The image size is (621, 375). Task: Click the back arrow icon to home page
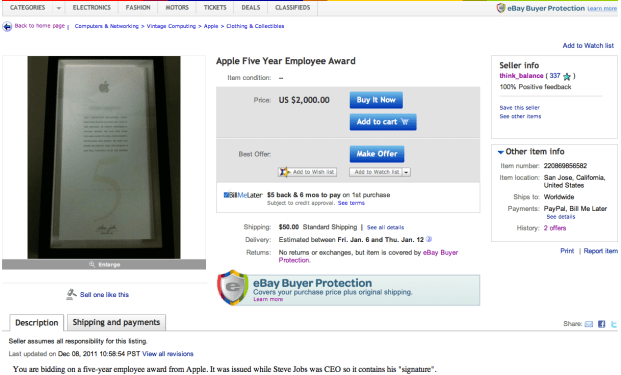coord(7,27)
